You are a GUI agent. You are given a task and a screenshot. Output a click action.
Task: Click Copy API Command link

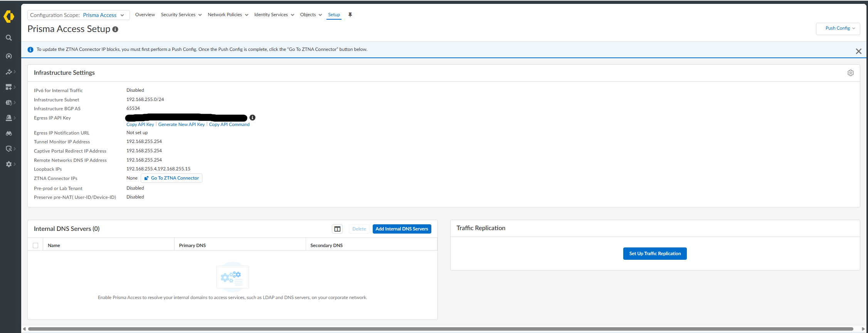click(229, 124)
